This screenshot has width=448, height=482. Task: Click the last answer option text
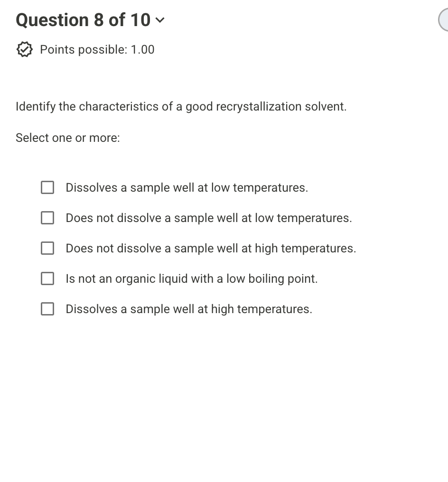(x=188, y=309)
